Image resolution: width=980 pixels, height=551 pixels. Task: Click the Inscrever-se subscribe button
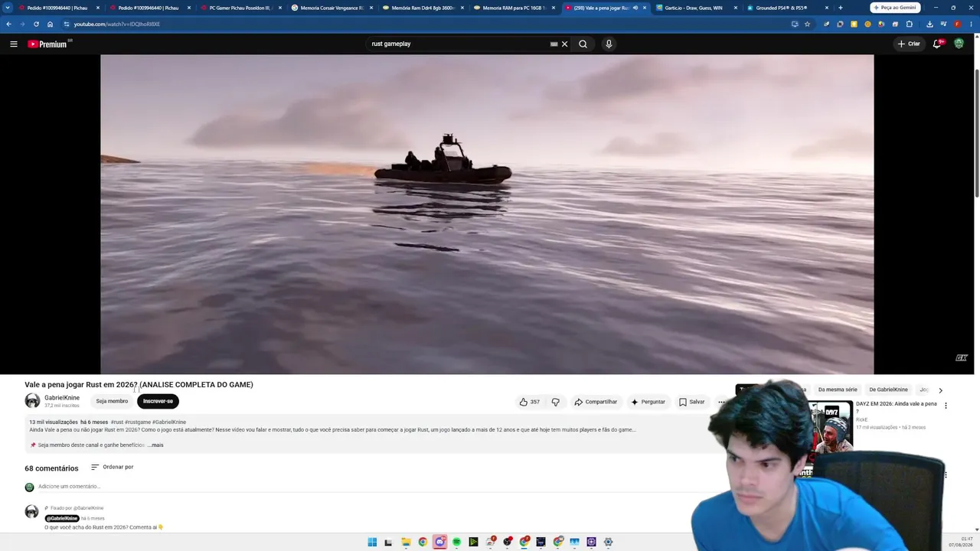[x=158, y=401]
